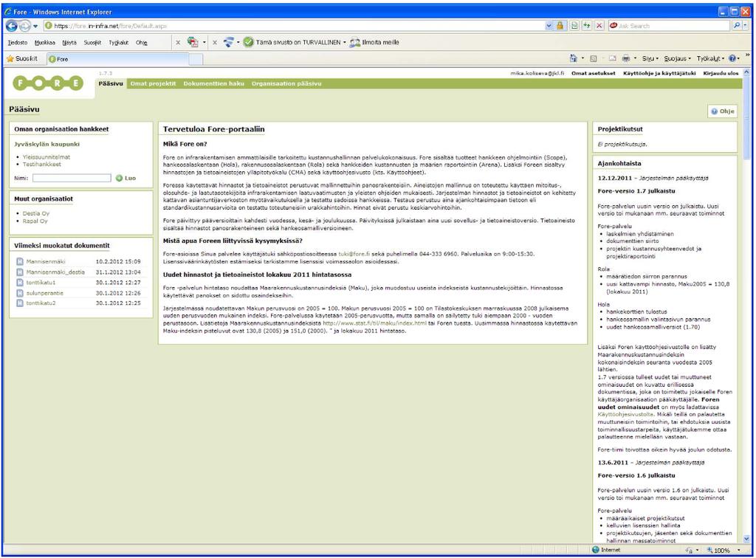Open the Muokkaa menu
Screen dimensions: 756x558
click(x=45, y=42)
